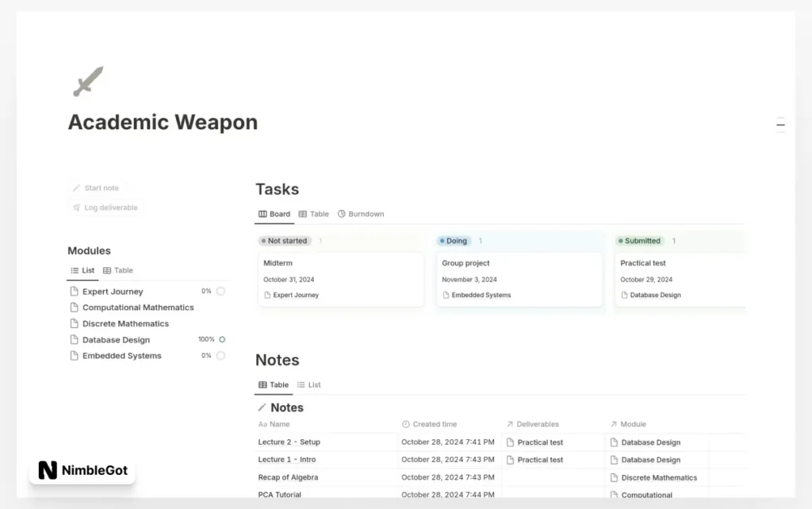Click the Expert Journey page icon in Modules
The image size is (812, 509).
pos(74,292)
